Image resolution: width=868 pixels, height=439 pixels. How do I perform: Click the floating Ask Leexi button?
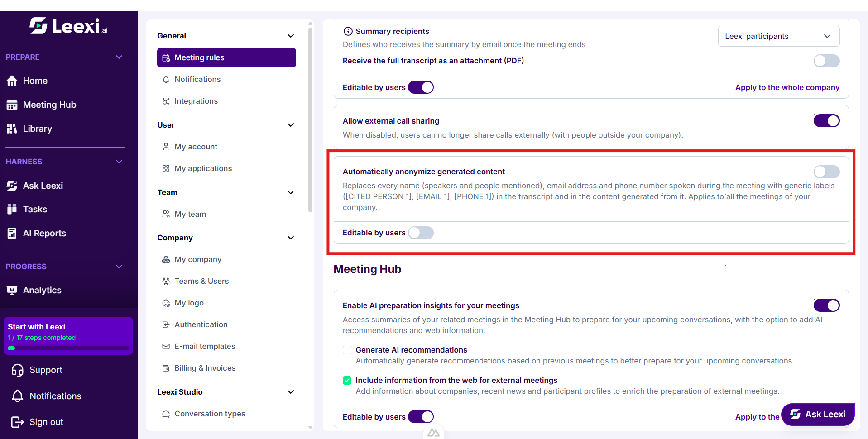point(818,414)
